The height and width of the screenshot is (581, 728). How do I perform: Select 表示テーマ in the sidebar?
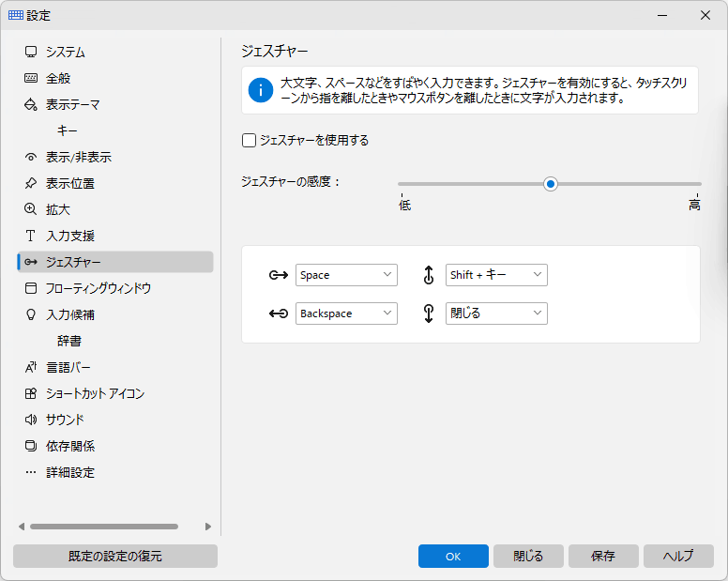115,104
